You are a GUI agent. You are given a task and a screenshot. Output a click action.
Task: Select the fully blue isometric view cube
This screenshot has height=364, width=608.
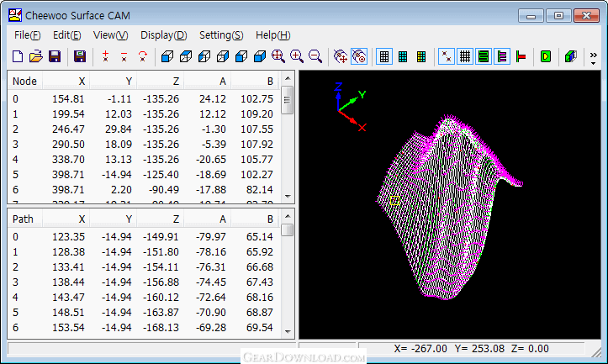point(260,56)
